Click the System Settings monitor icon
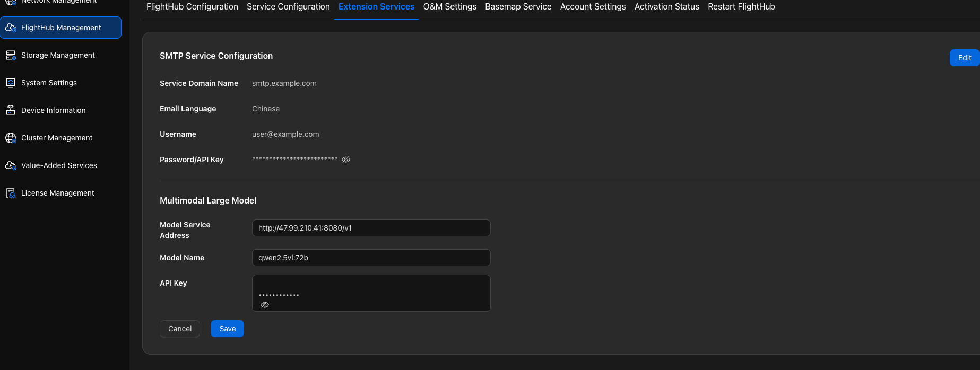This screenshot has height=370, width=980. (11, 83)
